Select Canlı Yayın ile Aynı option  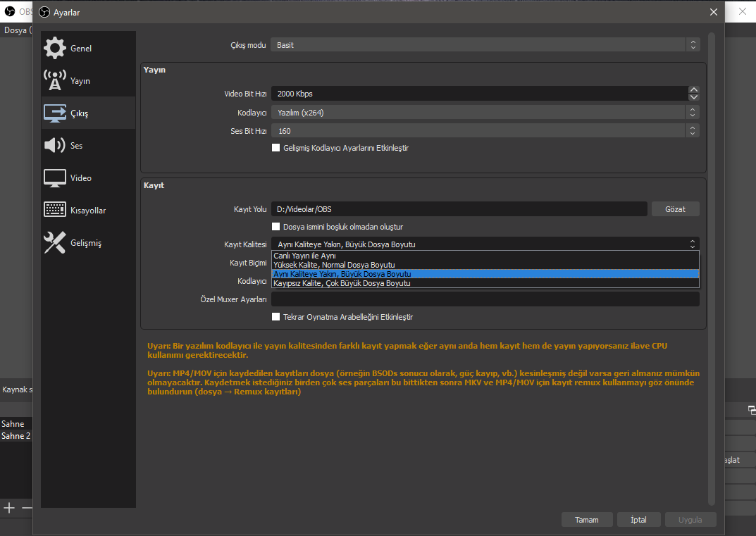coord(485,256)
